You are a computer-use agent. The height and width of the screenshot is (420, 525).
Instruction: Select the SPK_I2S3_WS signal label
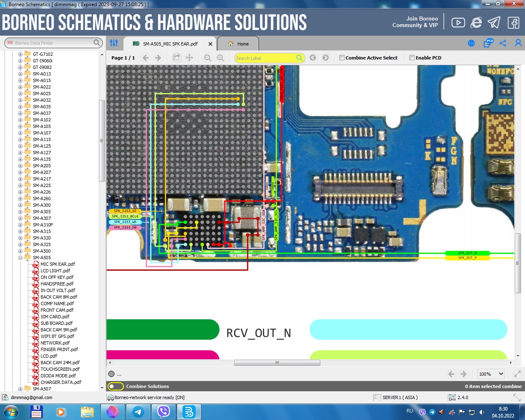125,222
